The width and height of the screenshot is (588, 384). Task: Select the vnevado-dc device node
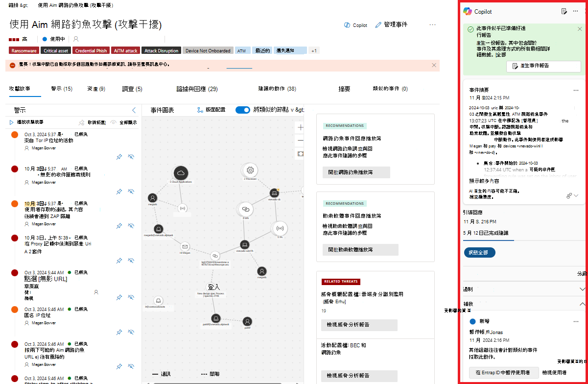click(274, 193)
